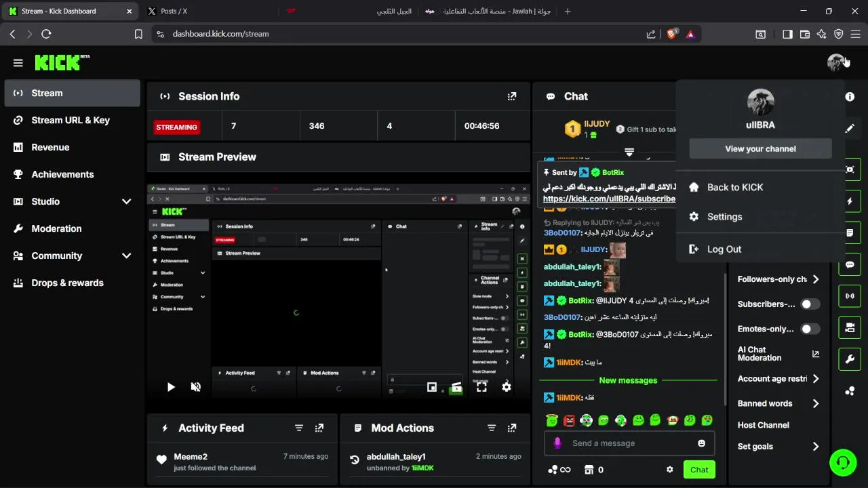868x488 pixels.
Task: Toggle the chat bubble widget icon
Action: pyautogui.click(x=850, y=264)
